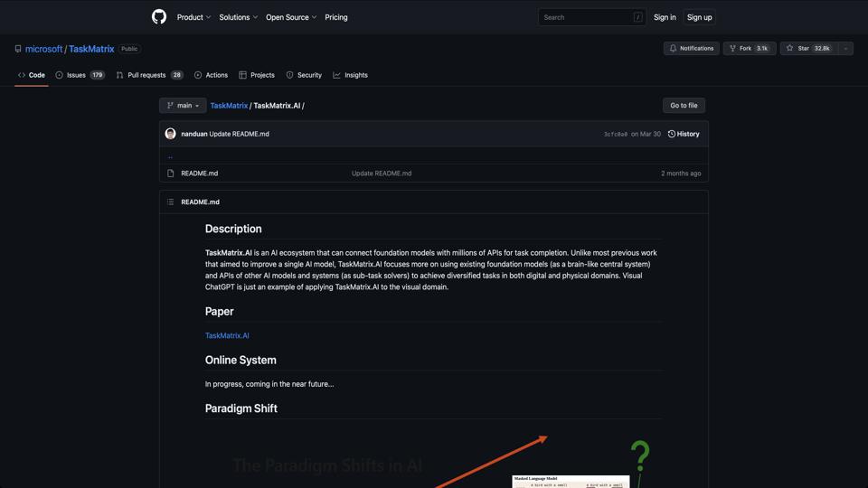Expand the Open Source menu
Screen dimensions: 868x488
coord(290,17)
